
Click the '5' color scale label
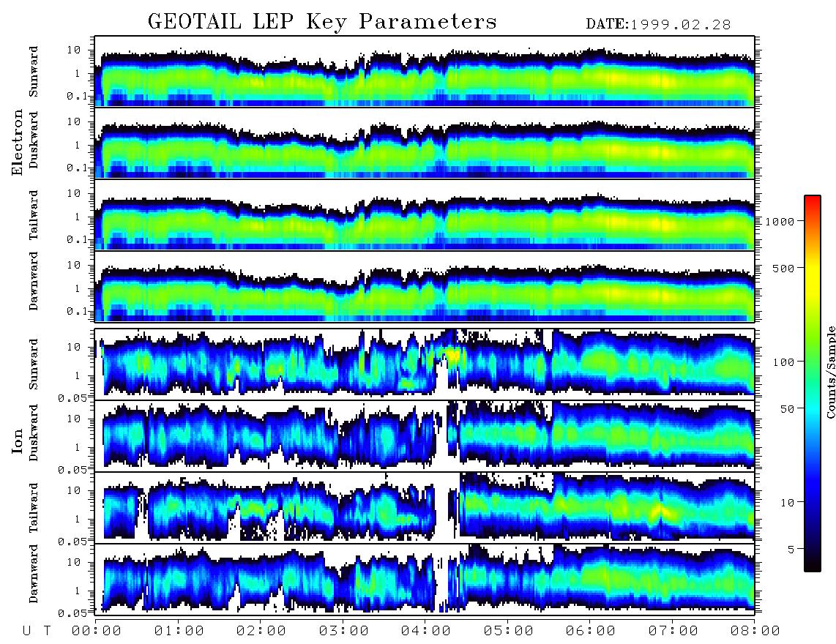791,549
